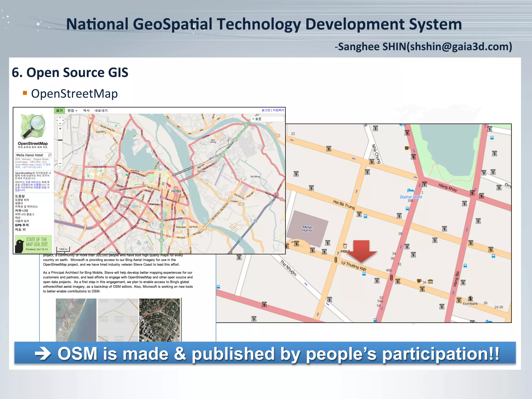Click State of the Map USA 2012 banner

tap(34, 244)
